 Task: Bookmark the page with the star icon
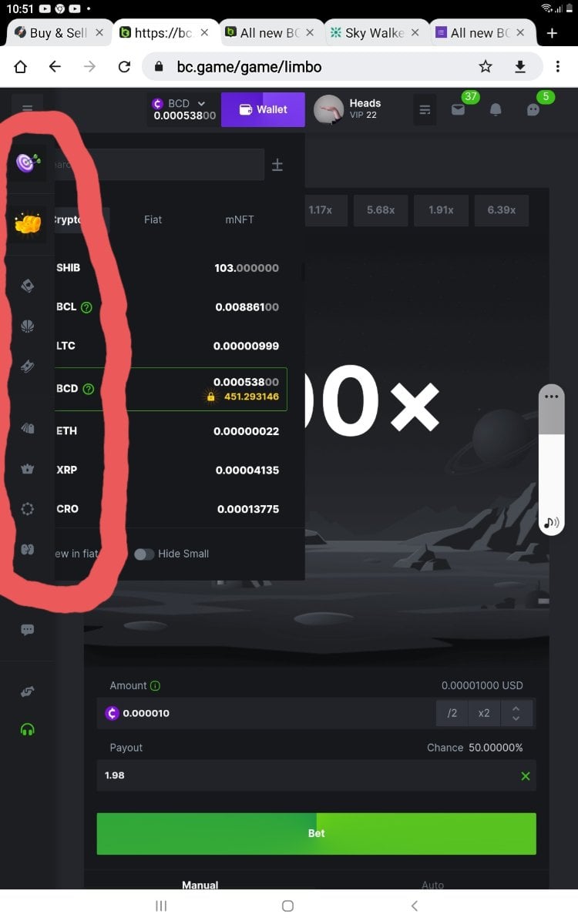(486, 67)
